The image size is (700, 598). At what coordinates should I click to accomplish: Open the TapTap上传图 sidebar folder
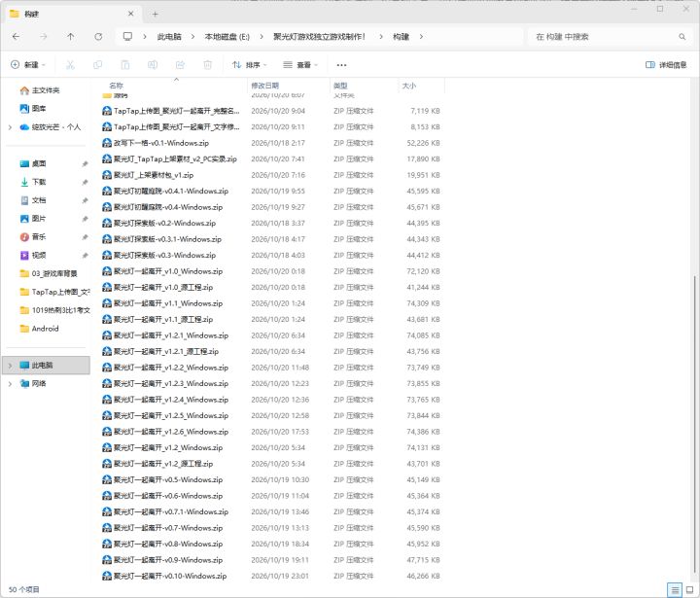(54, 292)
